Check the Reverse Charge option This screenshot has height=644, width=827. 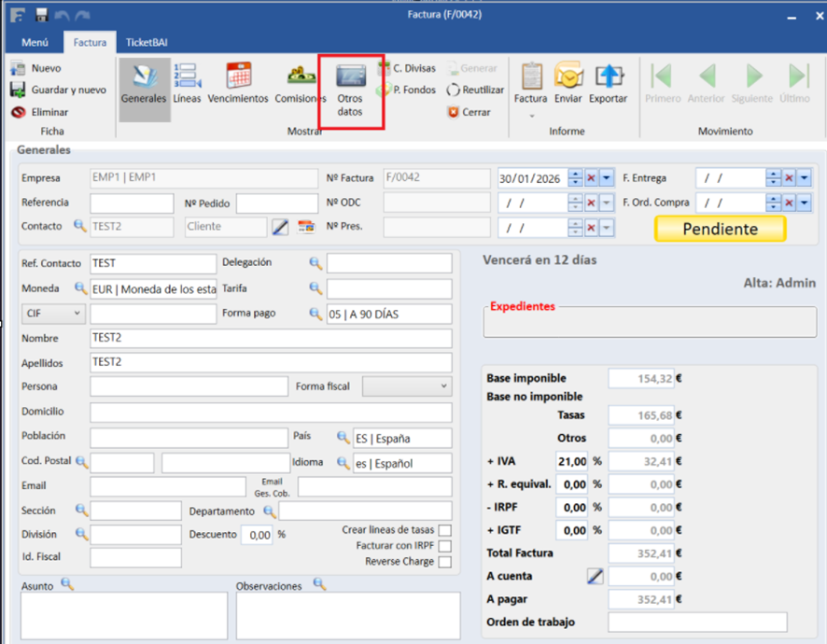[x=445, y=562]
